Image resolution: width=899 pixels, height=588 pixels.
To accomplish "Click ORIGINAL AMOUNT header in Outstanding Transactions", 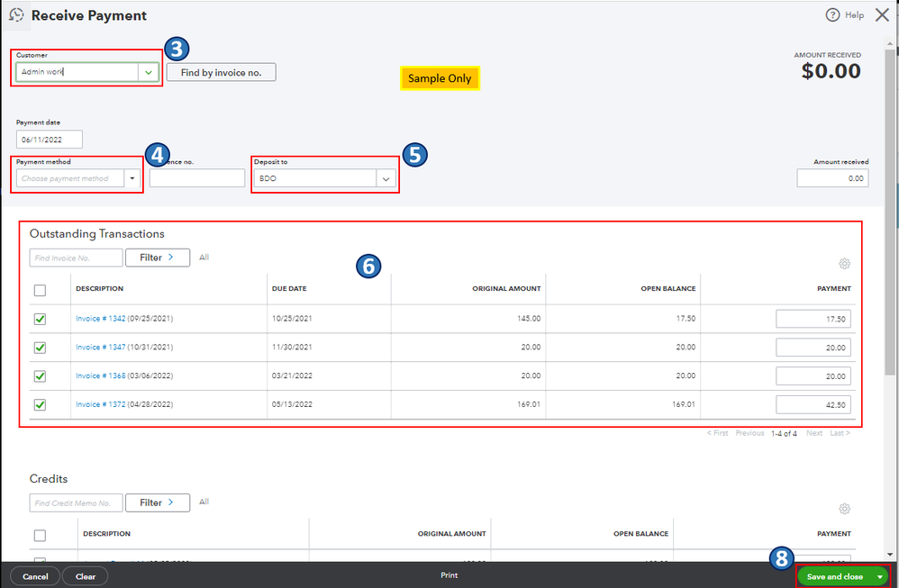I will (x=506, y=289).
